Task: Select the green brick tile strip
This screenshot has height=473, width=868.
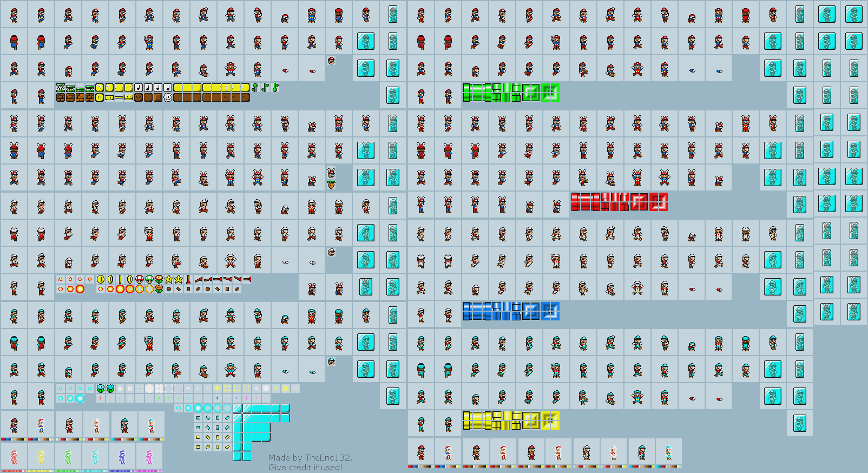Action: click(511, 93)
